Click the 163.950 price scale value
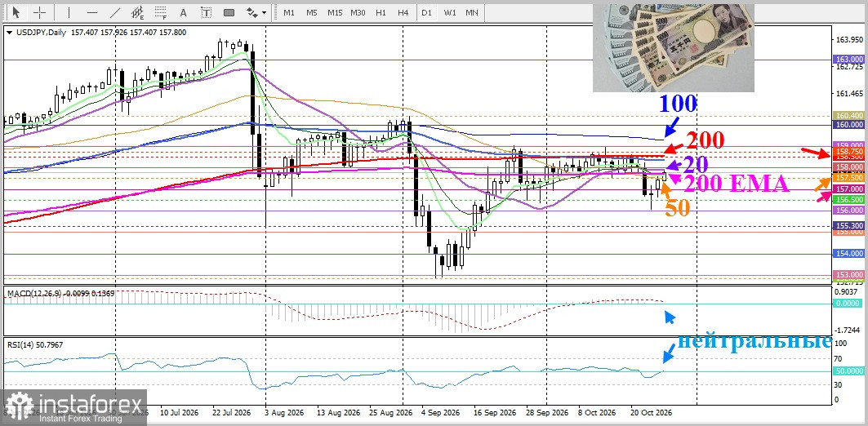 pos(850,40)
